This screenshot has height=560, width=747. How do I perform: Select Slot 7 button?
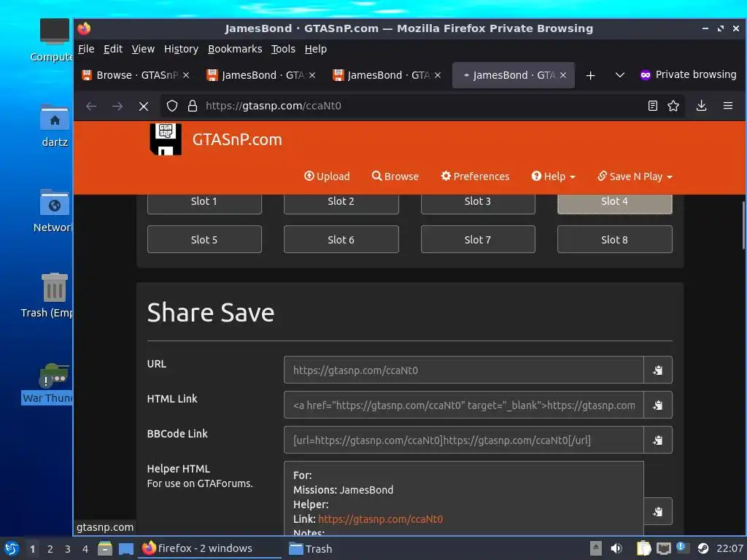pyautogui.click(x=478, y=239)
